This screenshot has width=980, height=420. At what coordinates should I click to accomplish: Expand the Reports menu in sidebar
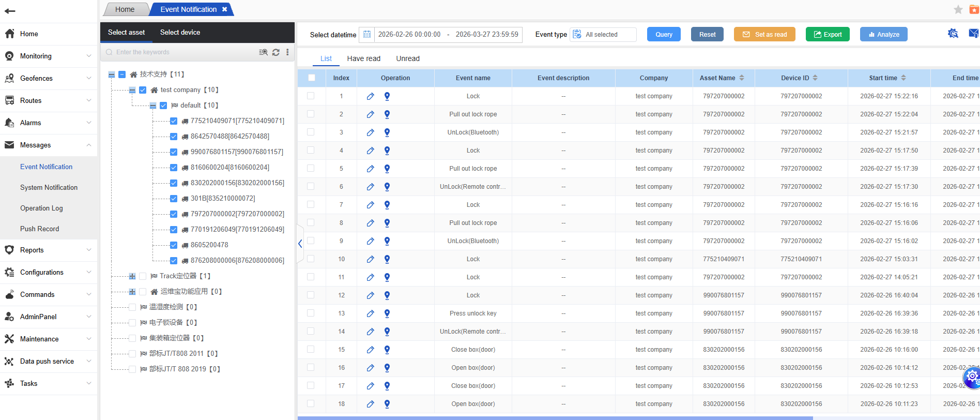coord(49,250)
